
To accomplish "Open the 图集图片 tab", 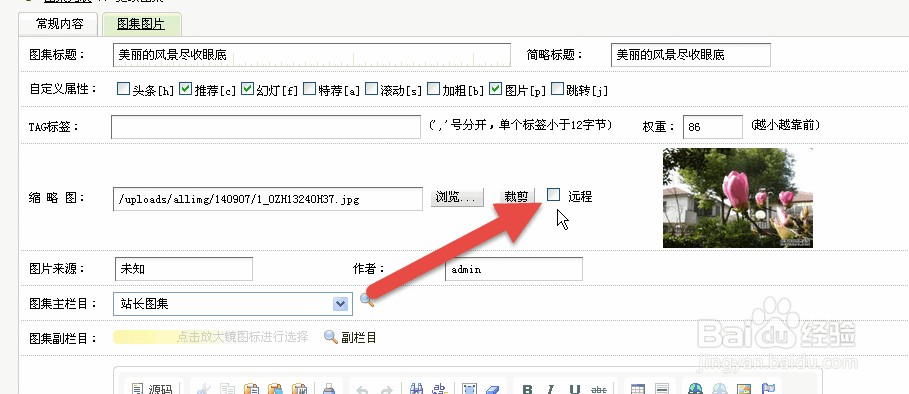I will pyautogui.click(x=141, y=24).
